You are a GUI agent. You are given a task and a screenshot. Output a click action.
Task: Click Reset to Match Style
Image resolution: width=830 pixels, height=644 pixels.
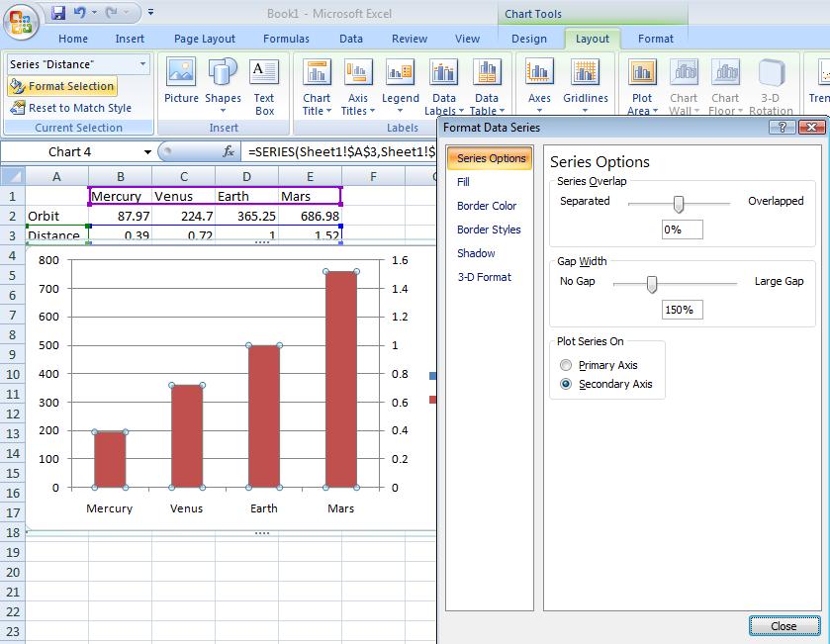[71, 108]
